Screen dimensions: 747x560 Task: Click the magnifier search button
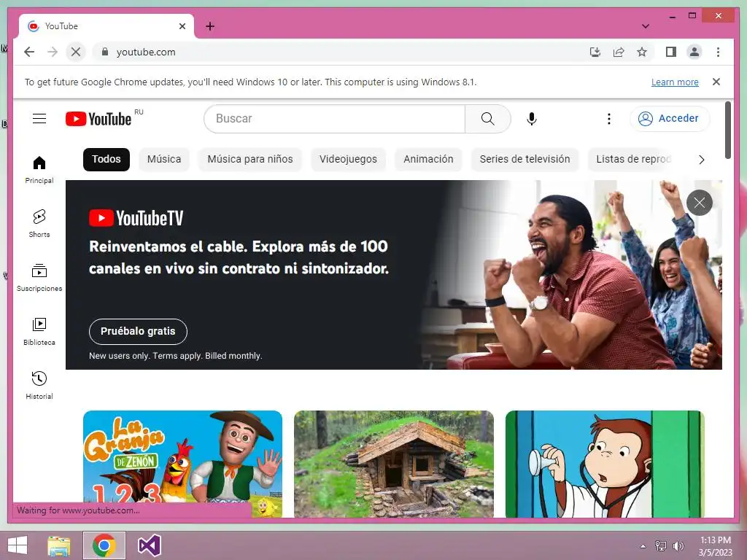click(487, 119)
